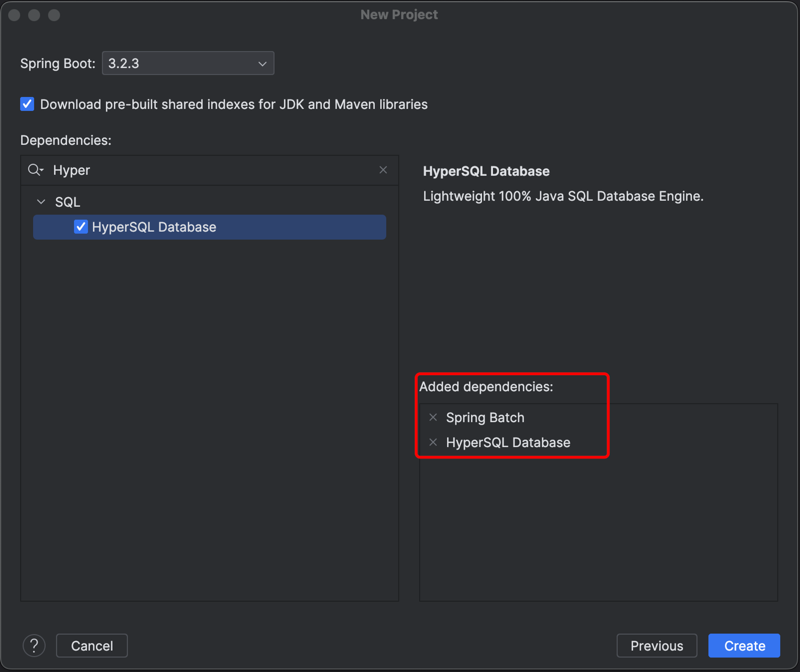Uncheck the HyperSQL Database checkbox
Image resolution: width=800 pixels, height=672 pixels.
(x=81, y=227)
